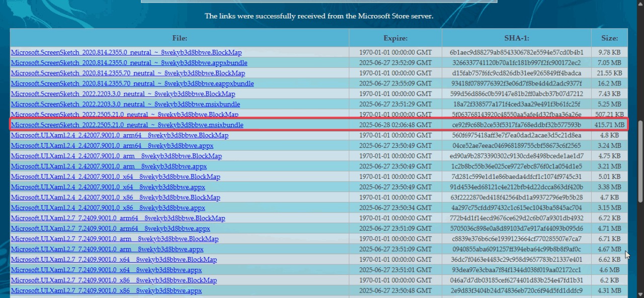Select the 507.21 KB size cell

coord(610,115)
